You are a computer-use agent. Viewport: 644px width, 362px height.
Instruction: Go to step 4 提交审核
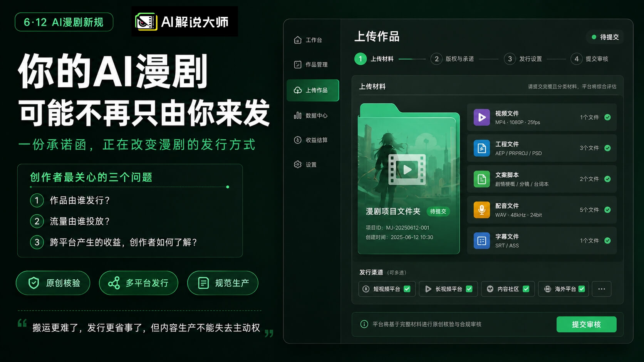tap(589, 59)
